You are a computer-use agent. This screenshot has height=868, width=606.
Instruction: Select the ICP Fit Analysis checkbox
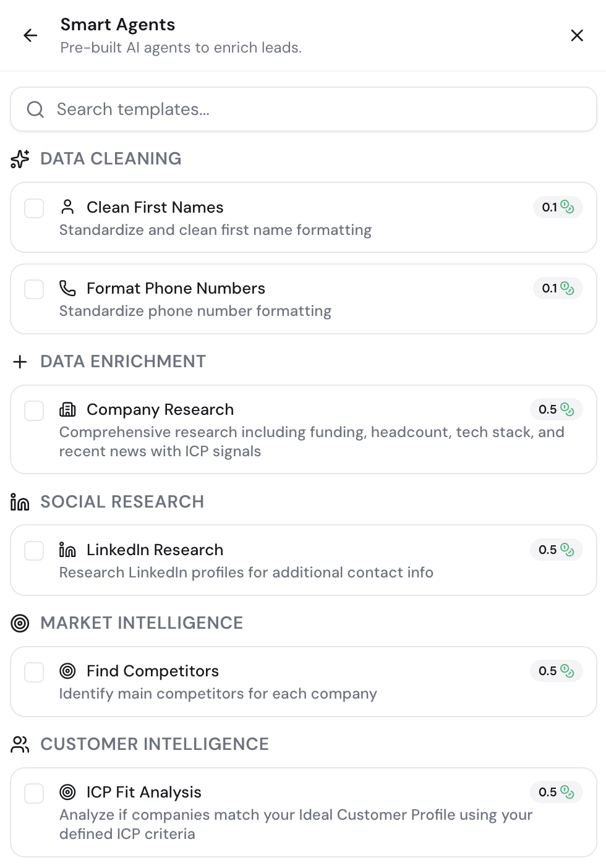34,793
